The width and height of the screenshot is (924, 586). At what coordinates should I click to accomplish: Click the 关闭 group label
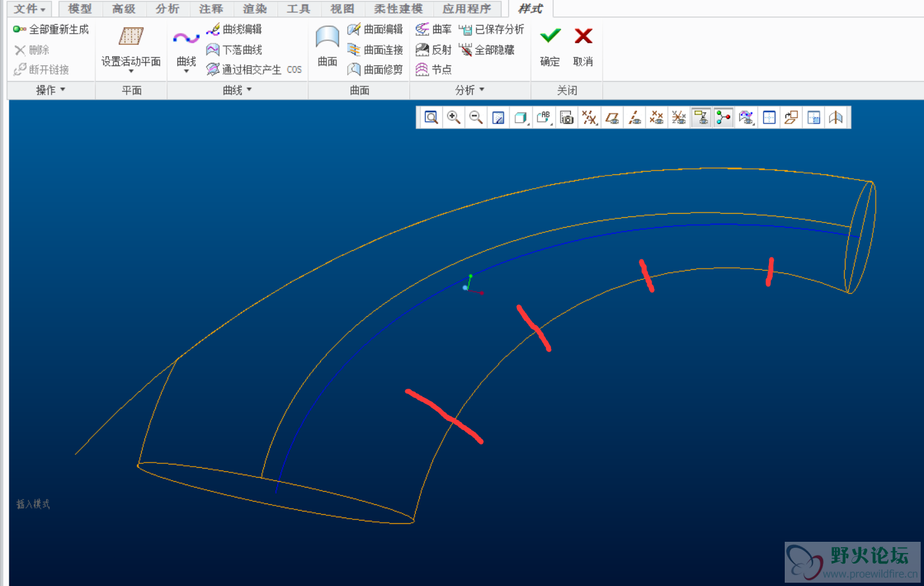coord(567,90)
